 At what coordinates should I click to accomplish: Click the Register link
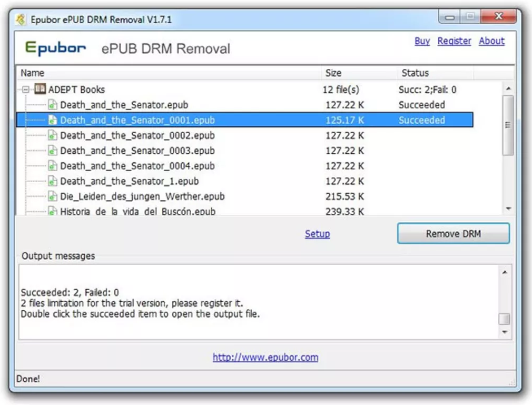[x=454, y=41]
